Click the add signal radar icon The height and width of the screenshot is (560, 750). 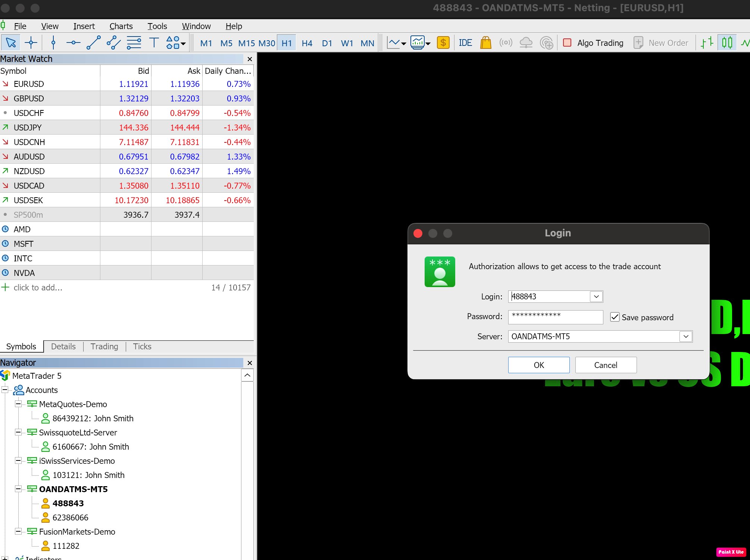point(547,43)
